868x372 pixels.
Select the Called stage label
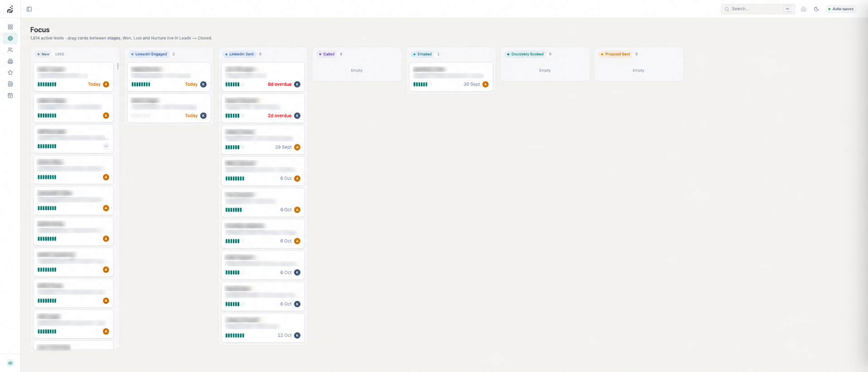[327, 54]
